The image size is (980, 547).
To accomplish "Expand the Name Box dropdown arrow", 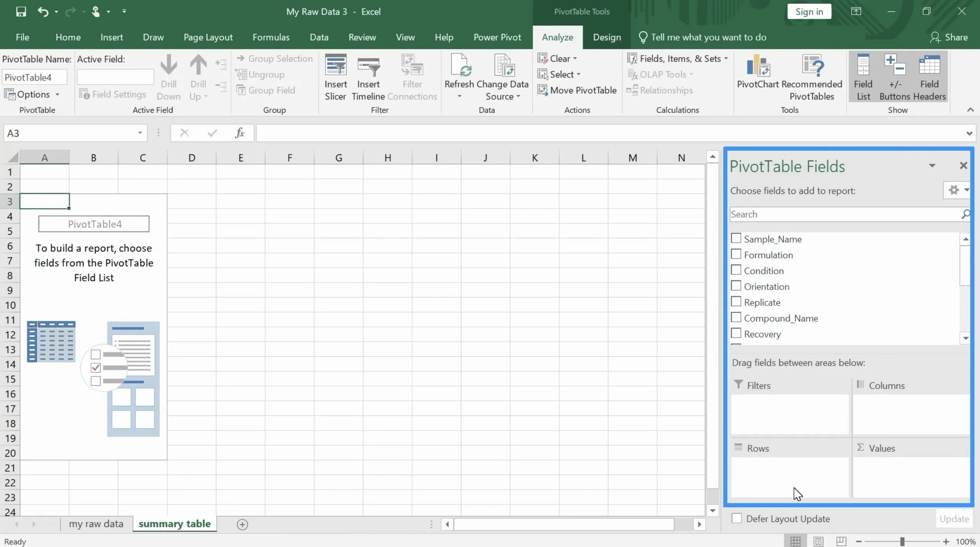I will pos(140,133).
